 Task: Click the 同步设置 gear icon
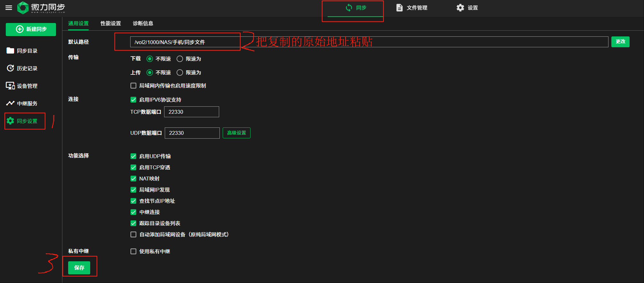click(10, 121)
